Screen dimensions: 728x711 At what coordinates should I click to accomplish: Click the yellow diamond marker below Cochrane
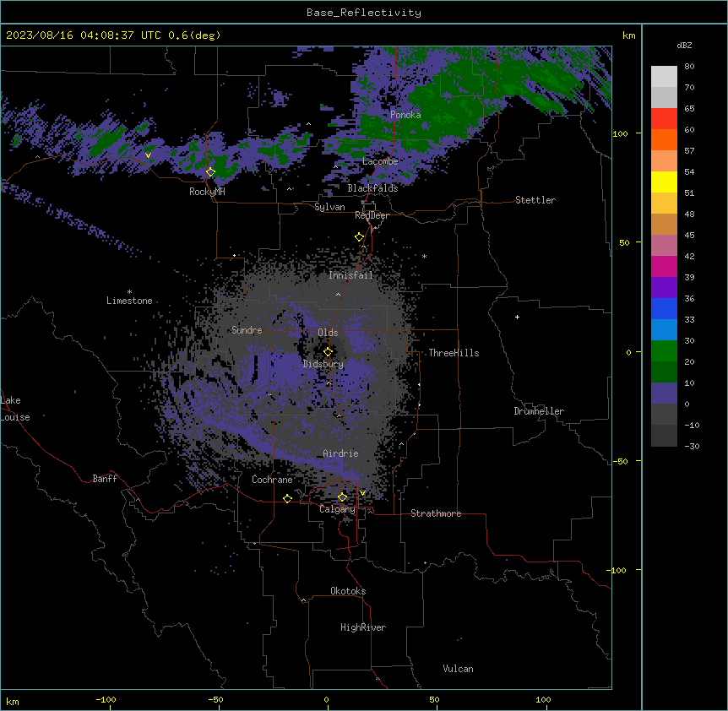pyautogui.click(x=287, y=498)
